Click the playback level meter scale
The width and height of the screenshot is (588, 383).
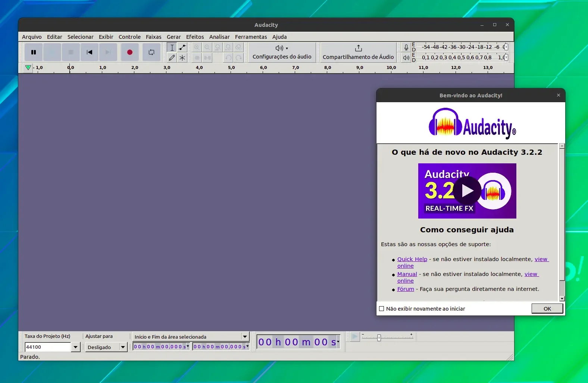click(462, 57)
